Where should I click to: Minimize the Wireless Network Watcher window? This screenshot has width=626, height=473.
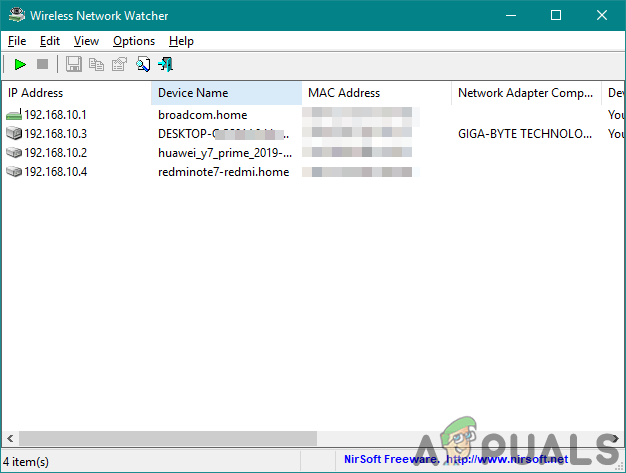tap(511, 15)
